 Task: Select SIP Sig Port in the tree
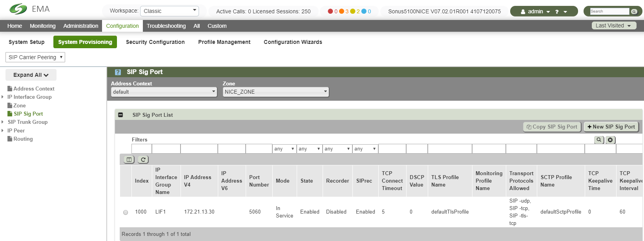28,114
